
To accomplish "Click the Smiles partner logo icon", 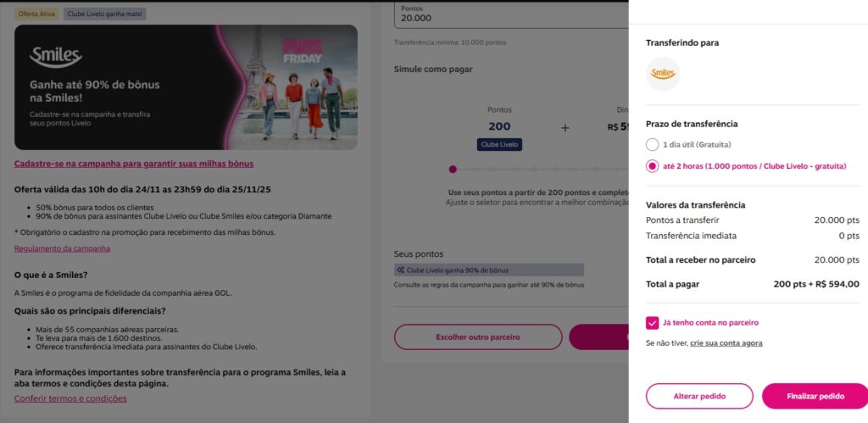I will point(663,75).
